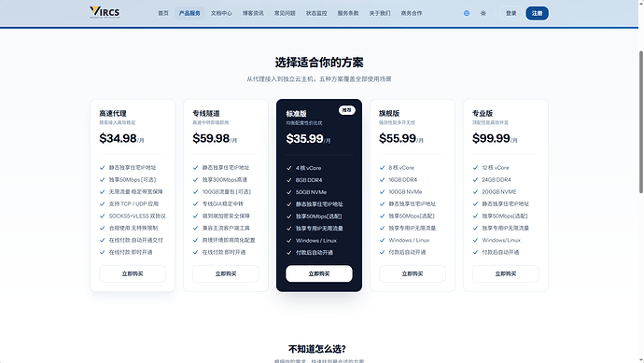Click the 100GB NVMe feature
Viewport: 644px width, 363px height.
[x=405, y=192]
